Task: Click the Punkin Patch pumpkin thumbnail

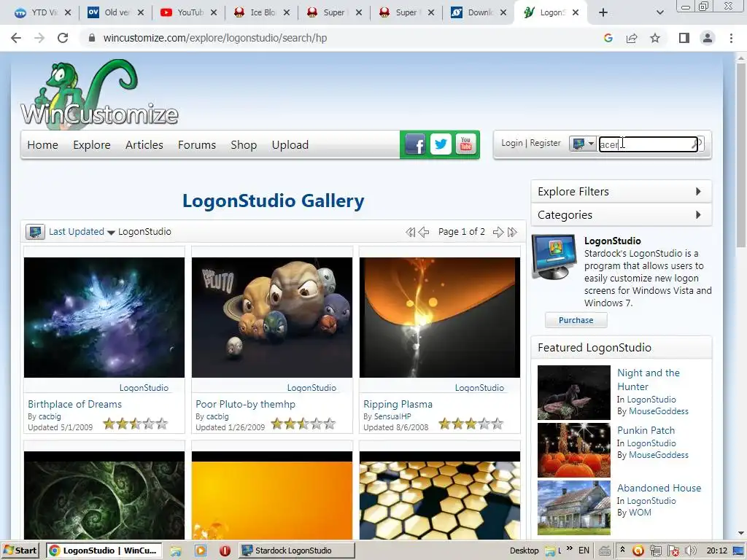Action: pyautogui.click(x=574, y=450)
